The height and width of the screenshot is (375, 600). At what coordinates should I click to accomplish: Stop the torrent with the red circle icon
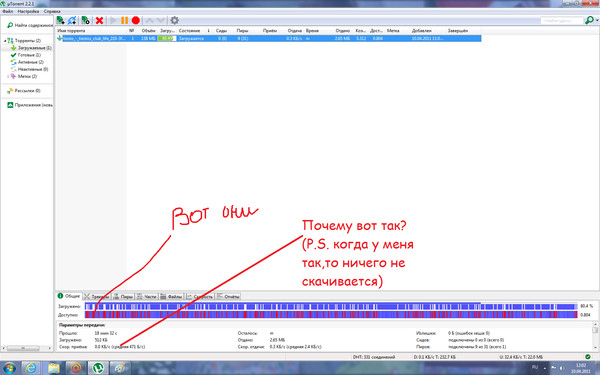tap(135, 20)
